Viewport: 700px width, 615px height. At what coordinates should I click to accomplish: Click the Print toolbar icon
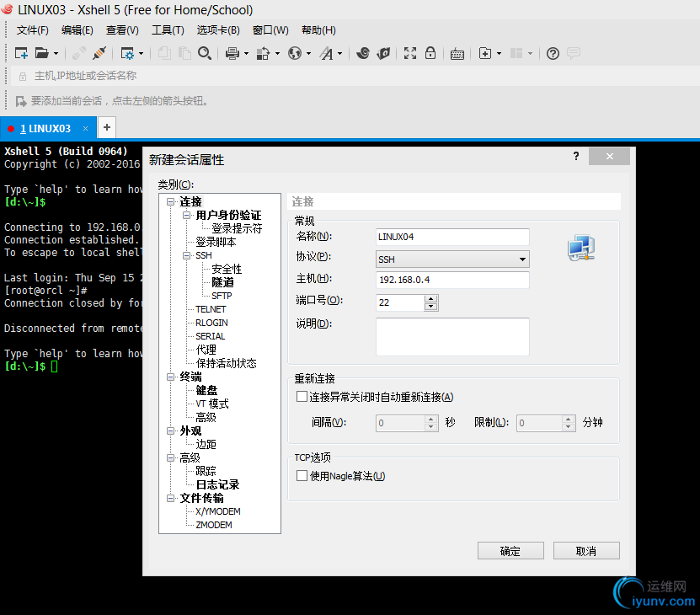(x=232, y=54)
